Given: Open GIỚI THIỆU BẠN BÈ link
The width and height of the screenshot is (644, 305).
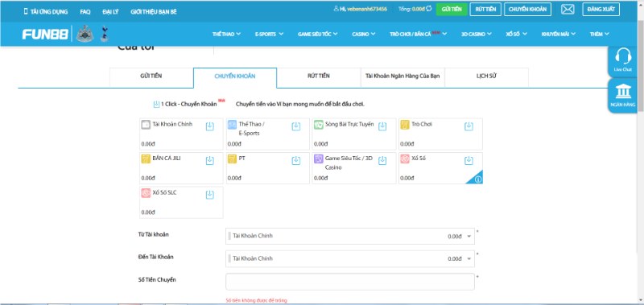Looking at the screenshot, I should 154,12.
